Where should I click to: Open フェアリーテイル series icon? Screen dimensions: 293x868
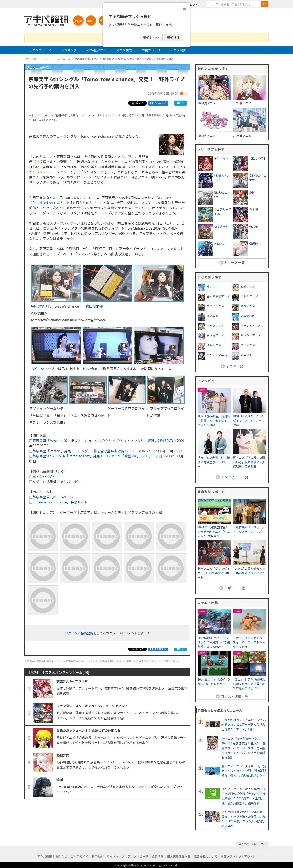click(205, 214)
